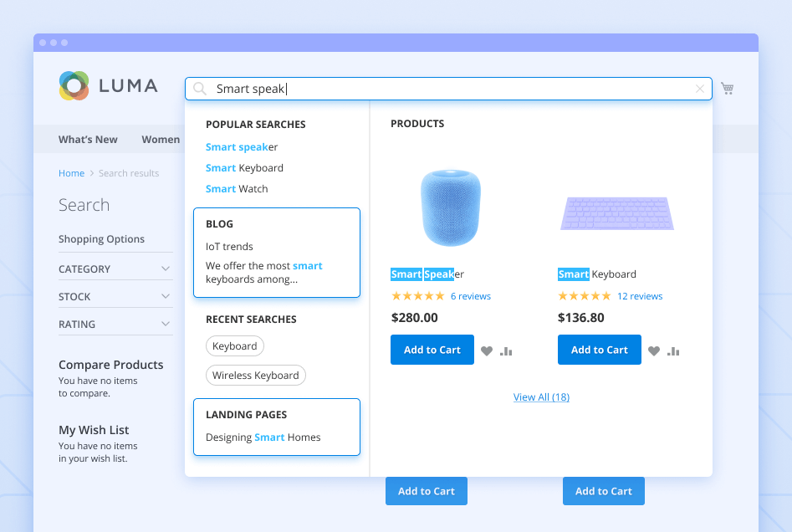The width and height of the screenshot is (792, 532).
Task: Open the shopping cart icon
Action: (728, 89)
